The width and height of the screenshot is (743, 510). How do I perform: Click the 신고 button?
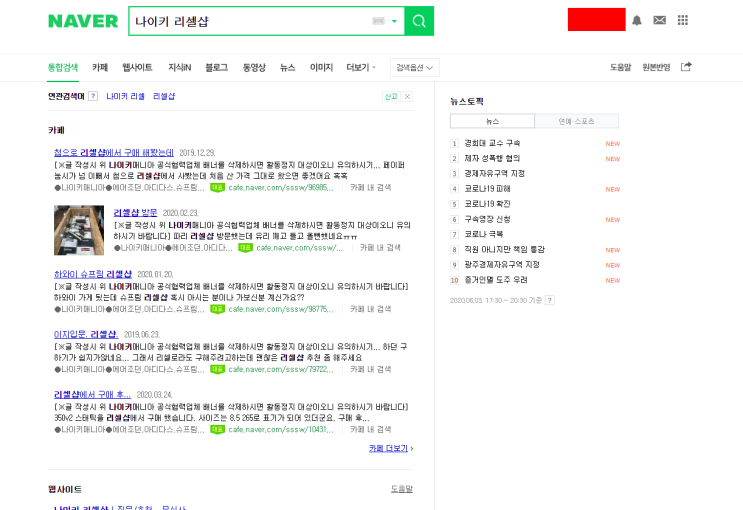(x=391, y=96)
